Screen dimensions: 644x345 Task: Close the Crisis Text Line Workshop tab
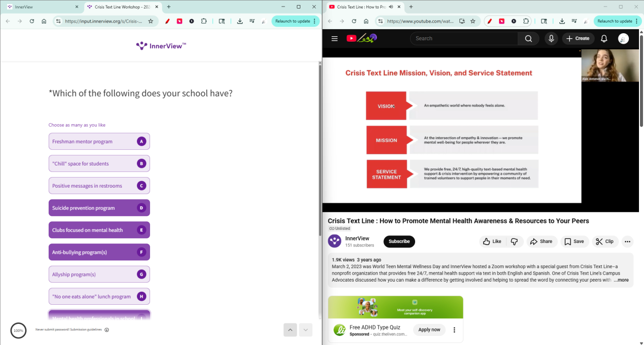click(x=156, y=7)
